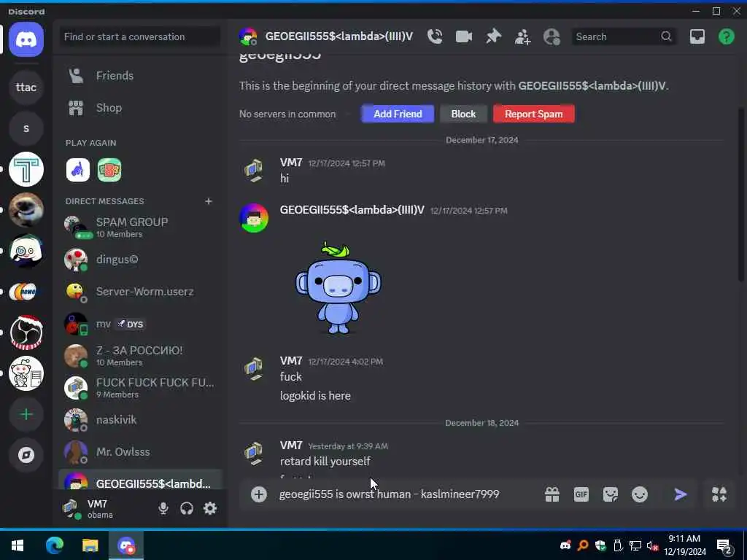
Task: Open FUCK FUCK FUCK group chat
Action: click(x=140, y=388)
